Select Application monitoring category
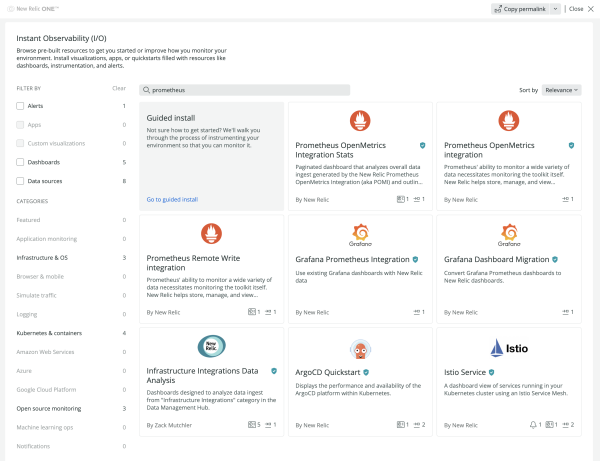 (47, 239)
